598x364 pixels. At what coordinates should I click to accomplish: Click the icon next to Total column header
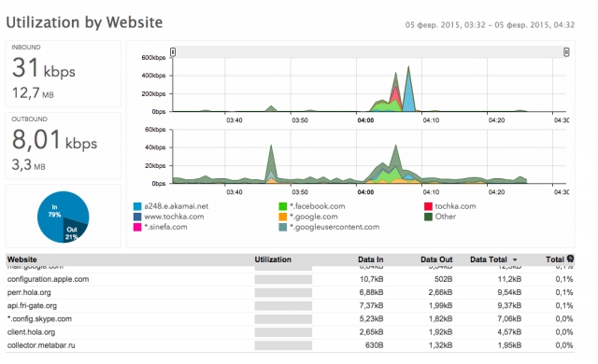coord(570,259)
